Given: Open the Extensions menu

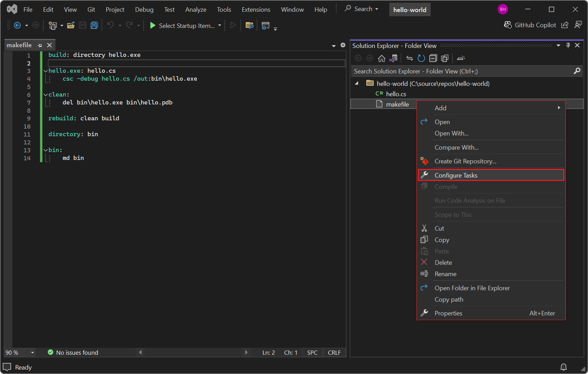Looking at the screenshot, I should pyautogui.click(x=256, y=9).
